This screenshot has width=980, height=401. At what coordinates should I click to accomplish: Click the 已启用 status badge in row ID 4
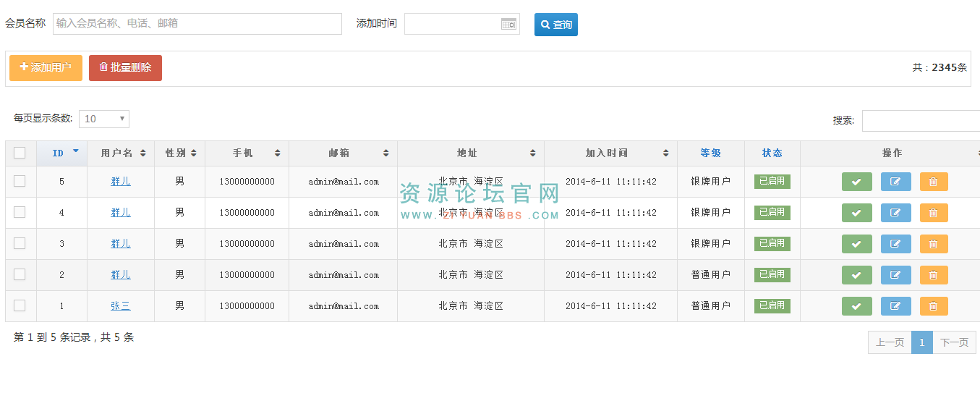coord(772,212)
